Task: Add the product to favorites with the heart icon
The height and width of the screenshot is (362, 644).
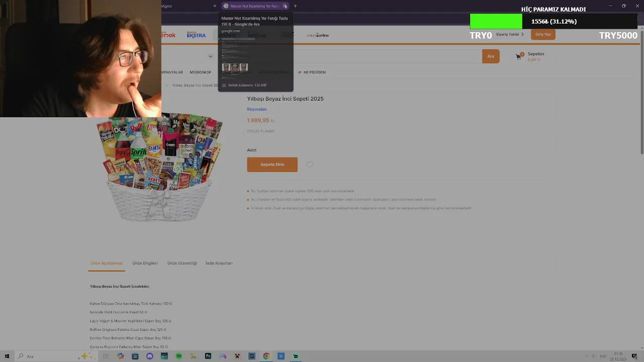Action: 309,164
